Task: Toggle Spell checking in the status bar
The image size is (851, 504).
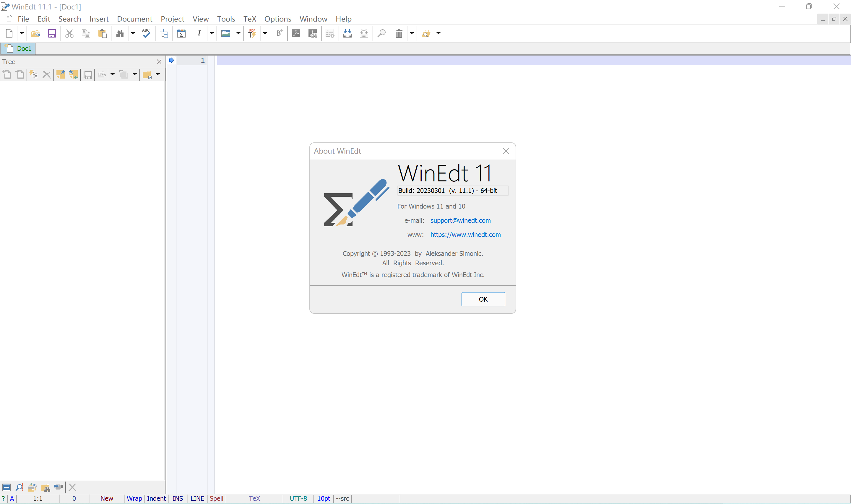Action: (x=216, y=498)
